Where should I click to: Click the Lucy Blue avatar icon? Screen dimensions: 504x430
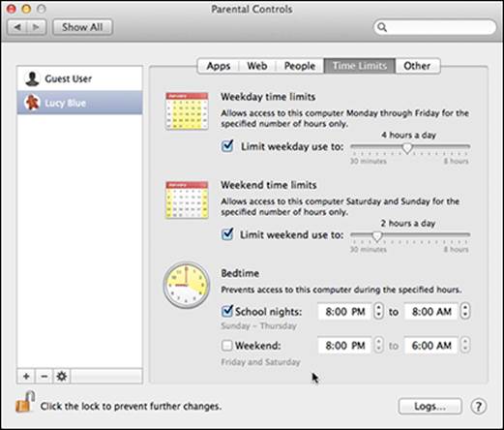click(32, 103)
